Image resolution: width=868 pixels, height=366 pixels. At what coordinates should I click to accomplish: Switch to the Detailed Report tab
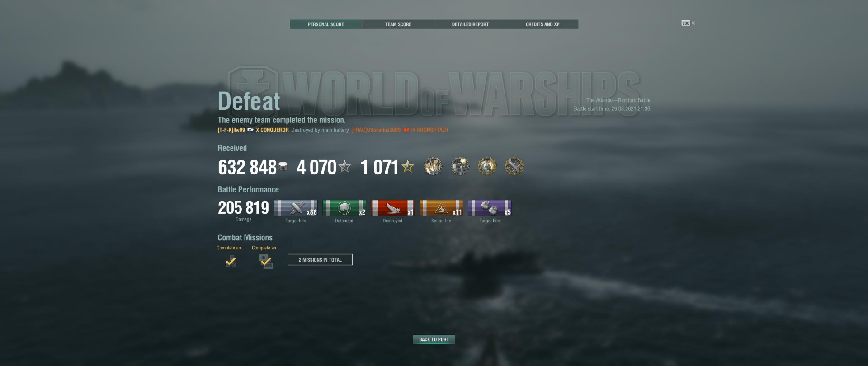[470, 24]
